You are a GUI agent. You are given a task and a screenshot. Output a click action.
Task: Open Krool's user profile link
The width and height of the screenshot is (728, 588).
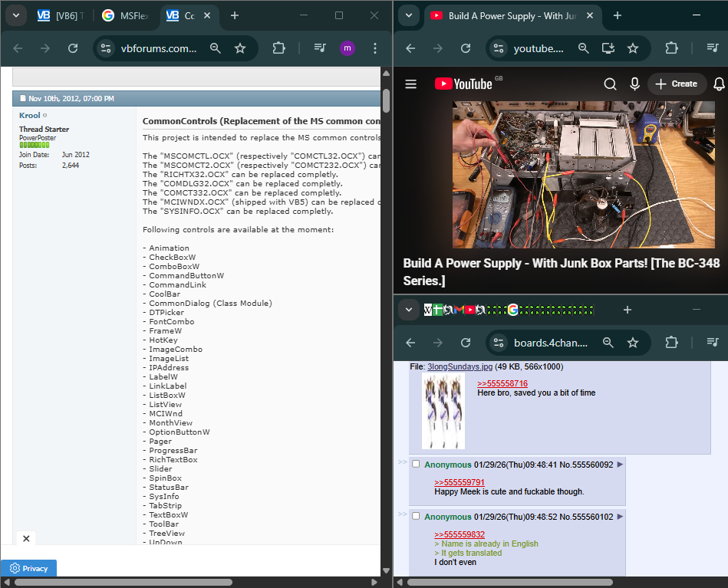pyautogui.click(x=30, y=116)
